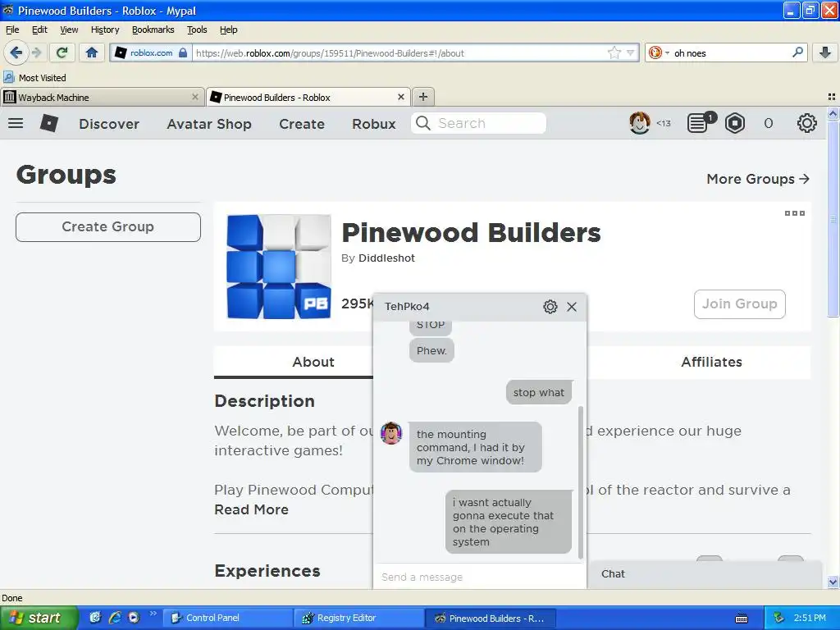Click the page scrollbar down arrow
This screenshot has height=630, width=840.
833,582
